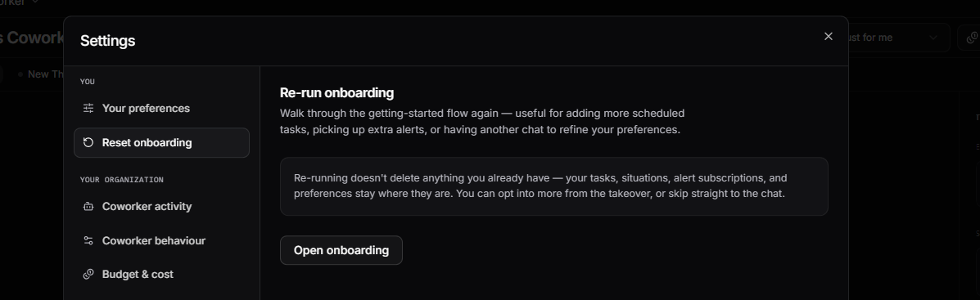Close the Settings dialog with the X

(829, 36)
